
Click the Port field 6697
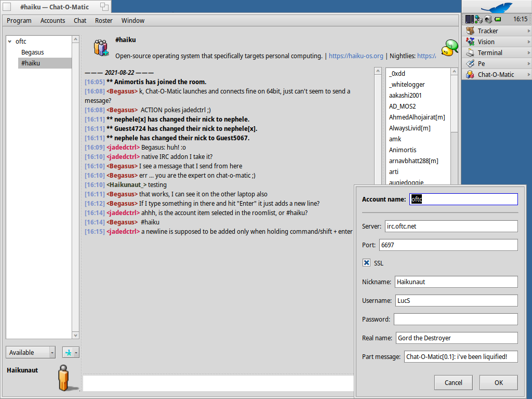(x=448, y=245)
